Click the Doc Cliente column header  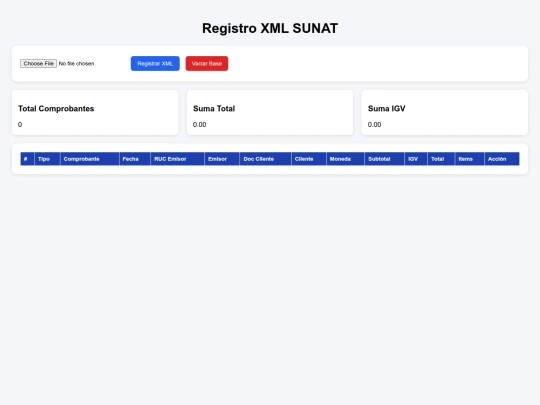[x=266, y=159]
